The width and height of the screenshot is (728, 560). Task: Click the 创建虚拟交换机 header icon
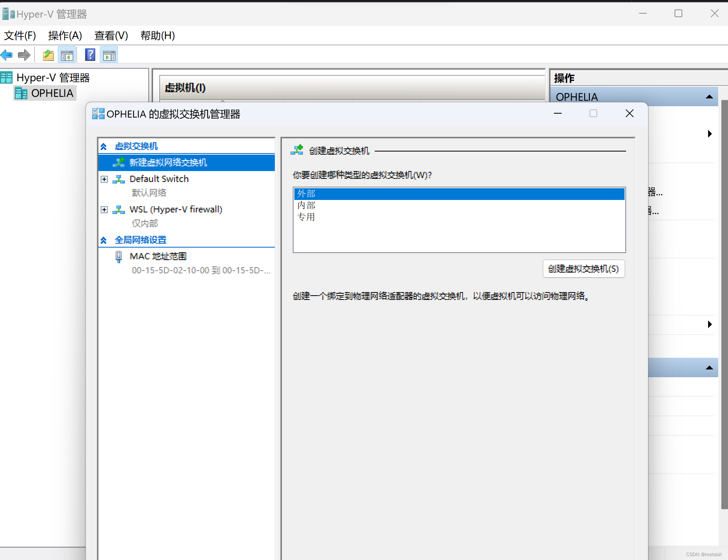pyautogui.click(x=297, y=150)
